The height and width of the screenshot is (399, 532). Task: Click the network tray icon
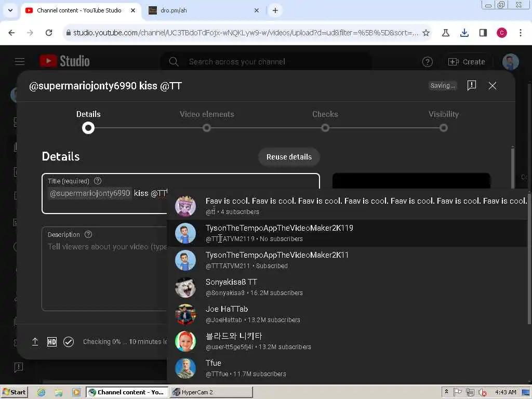470,393
